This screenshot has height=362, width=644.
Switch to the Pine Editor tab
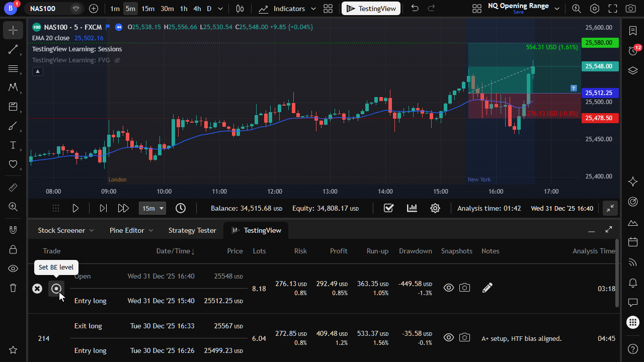coord(127,230)
